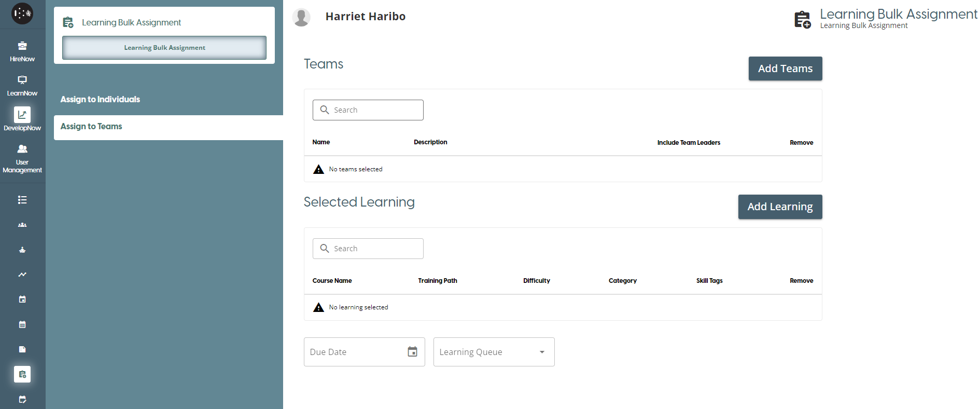Click the calendar-with-pencil icon at sidebar bottom

pos(22,399)
